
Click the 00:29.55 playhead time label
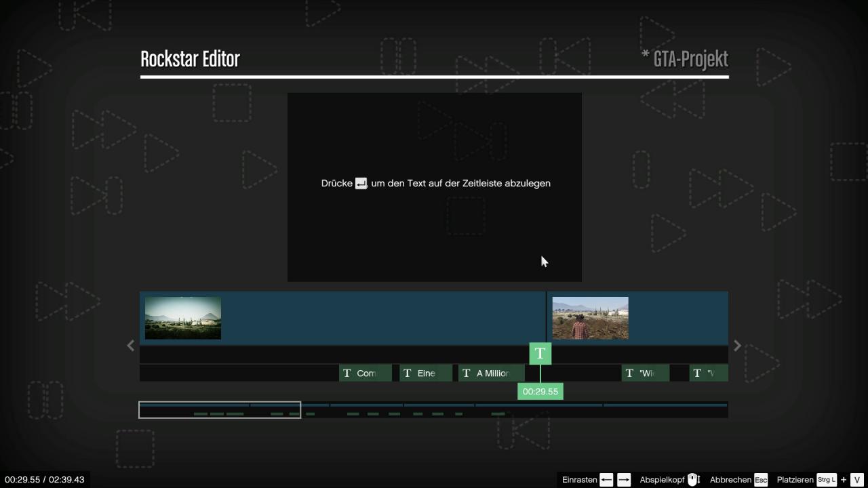click(540, 392)
